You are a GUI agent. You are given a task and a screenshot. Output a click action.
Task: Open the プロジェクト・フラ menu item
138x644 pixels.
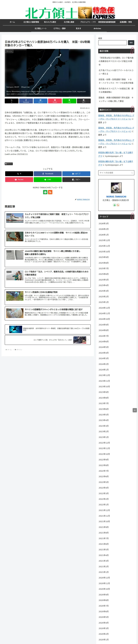pos(88,22)
